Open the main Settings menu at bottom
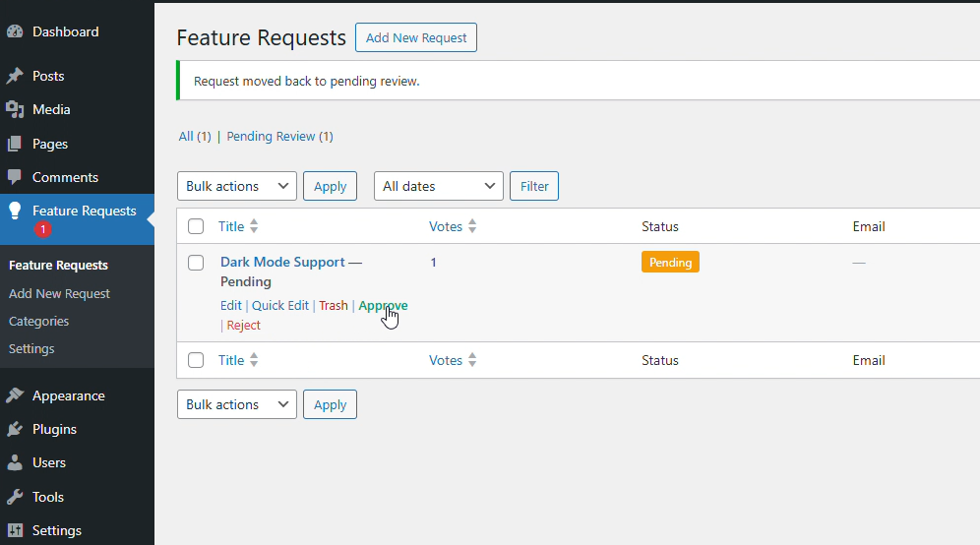This screenshot has width=980, height=545. [57, 530]
